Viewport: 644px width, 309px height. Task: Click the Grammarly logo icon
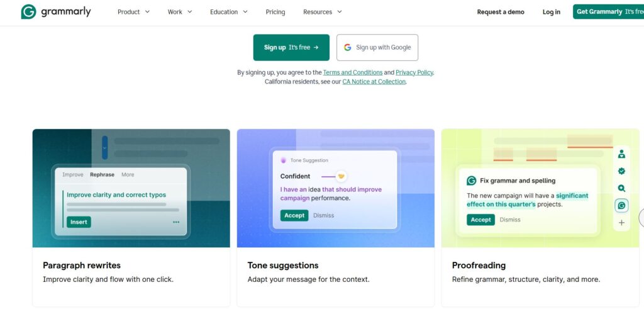point(29,12)
